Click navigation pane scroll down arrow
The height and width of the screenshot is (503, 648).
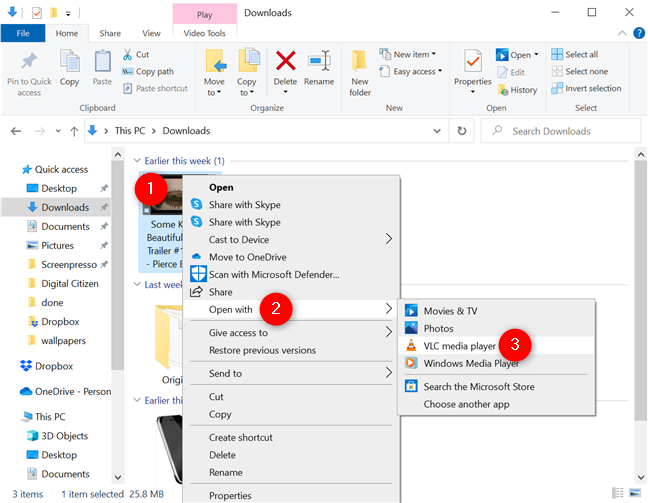coord(118,477)
